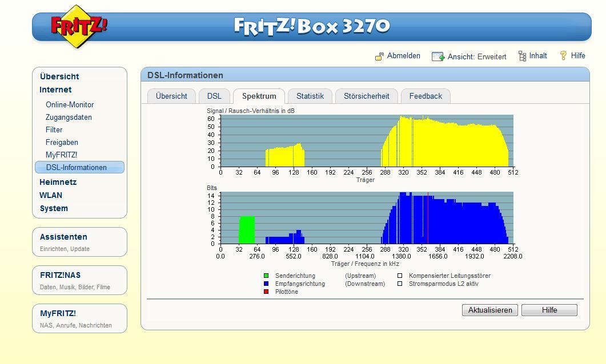Log out via the Abmelden link
This screenshot has height=364, width=606.
[403, 56]
